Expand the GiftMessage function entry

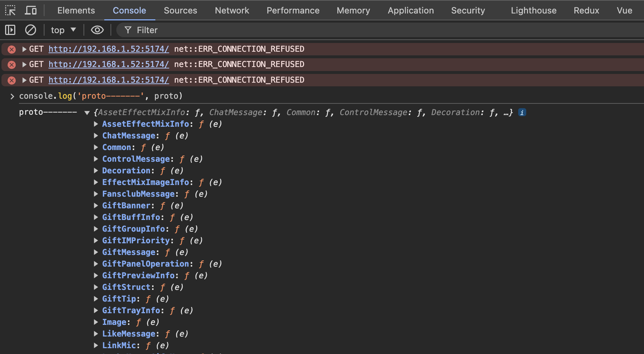(x=96, y=252)
